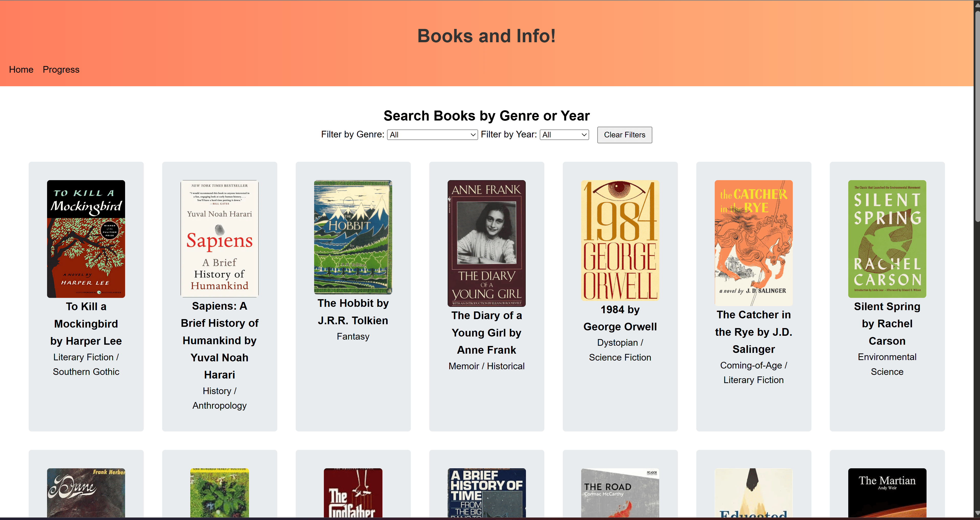Click the 'Memoir / Historical' genre text
Screen dimensions: 980x520
pos(487,366)
